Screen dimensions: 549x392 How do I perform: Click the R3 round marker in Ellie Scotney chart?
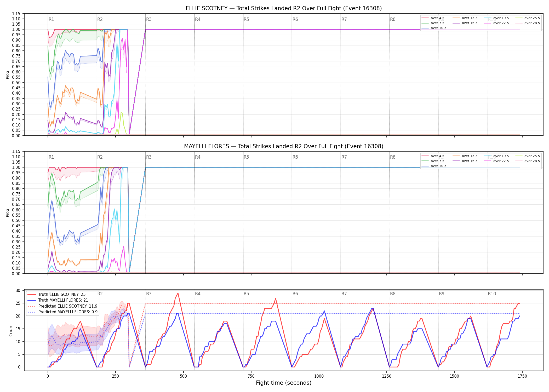coord(149,19)
